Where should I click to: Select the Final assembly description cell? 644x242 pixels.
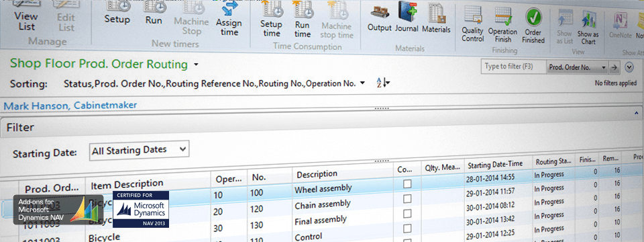[x=321, y=219]
